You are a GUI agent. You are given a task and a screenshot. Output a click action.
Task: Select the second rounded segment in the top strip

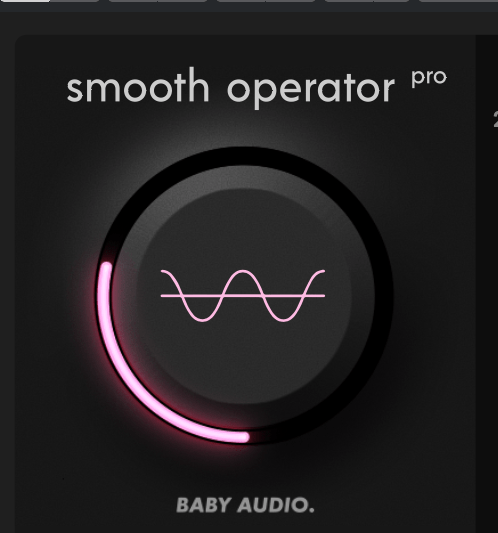[158, 1]
